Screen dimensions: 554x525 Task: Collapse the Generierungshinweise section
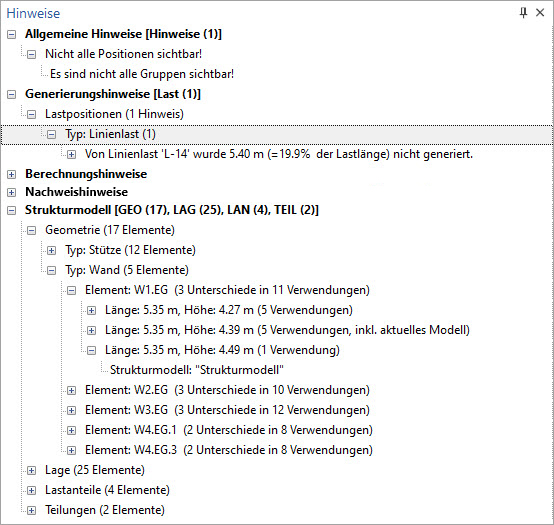pos(12,95)
